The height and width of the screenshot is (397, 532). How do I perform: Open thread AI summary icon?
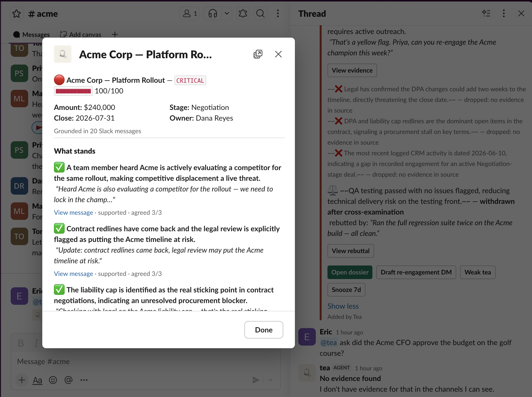coord(486,13)
